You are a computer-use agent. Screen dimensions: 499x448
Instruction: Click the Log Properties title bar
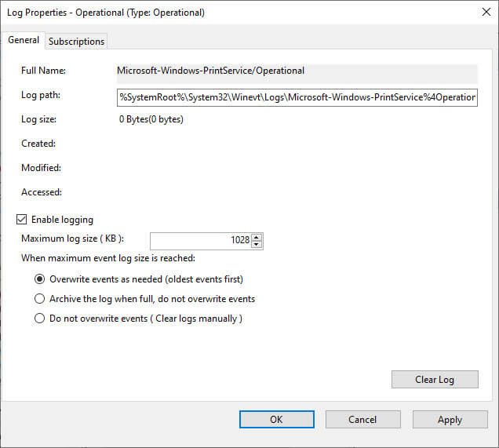235,13
